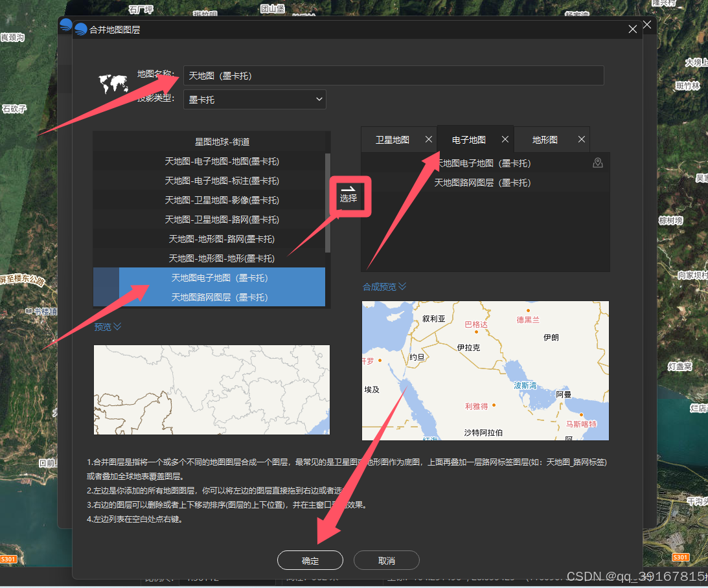
Task: Select 天地图-地形图-路网(墨卡托) layer
Action: (209, 239)
